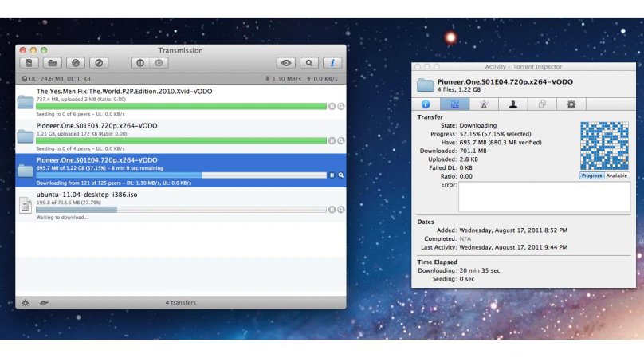This screenshot has width=644, height=362.
Task: Open Options gear tab in Inspector
Action: pyautogui.click(x=571, y=104)
